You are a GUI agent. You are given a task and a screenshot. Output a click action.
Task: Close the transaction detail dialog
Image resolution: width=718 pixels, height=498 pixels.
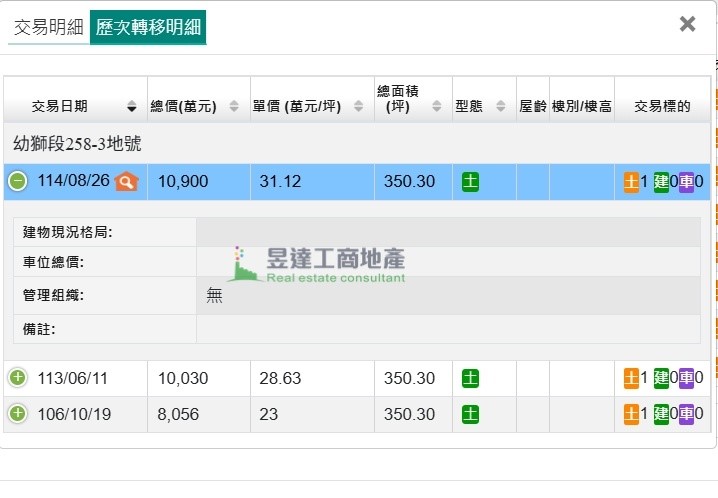coord(687,24)
